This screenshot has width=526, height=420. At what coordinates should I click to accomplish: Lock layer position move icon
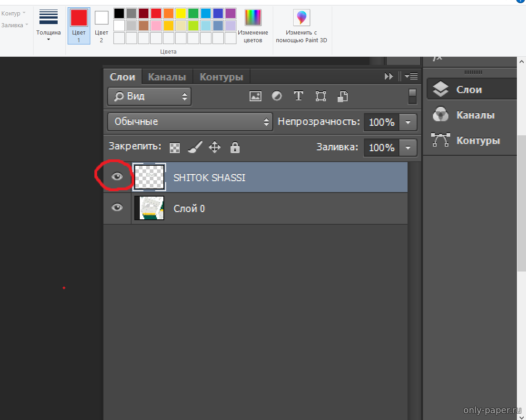point(214,148)
